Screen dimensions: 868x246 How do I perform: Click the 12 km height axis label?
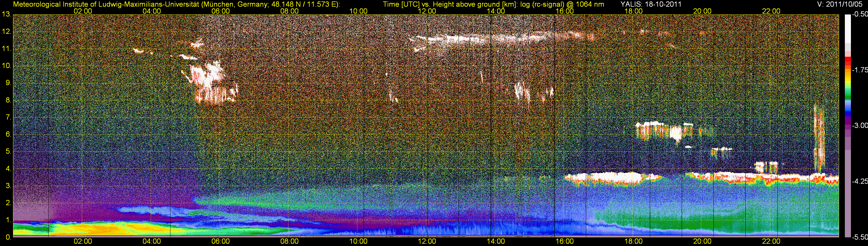pyautogui.click(x=7, y=32)
